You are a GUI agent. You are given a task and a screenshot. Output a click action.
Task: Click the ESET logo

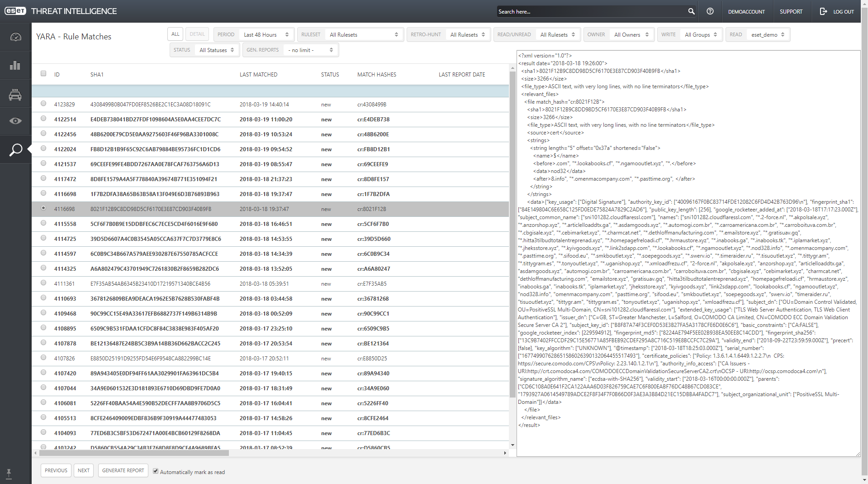pyautogui.click(x=15, y=11)
